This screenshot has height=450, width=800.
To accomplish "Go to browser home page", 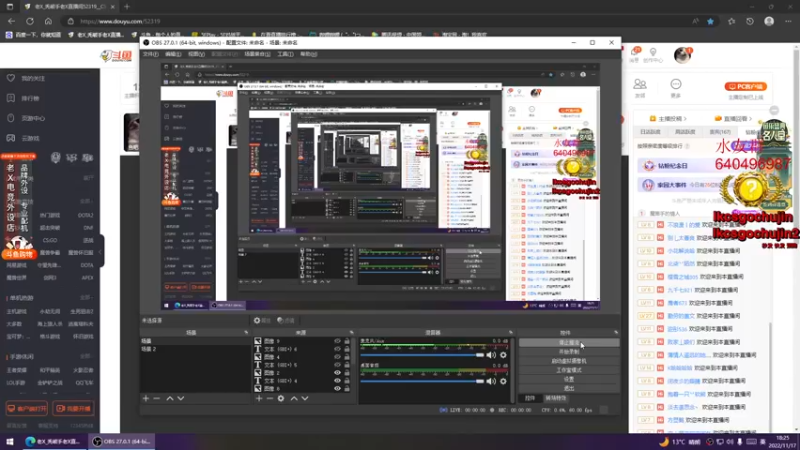I will coord(48,21).
